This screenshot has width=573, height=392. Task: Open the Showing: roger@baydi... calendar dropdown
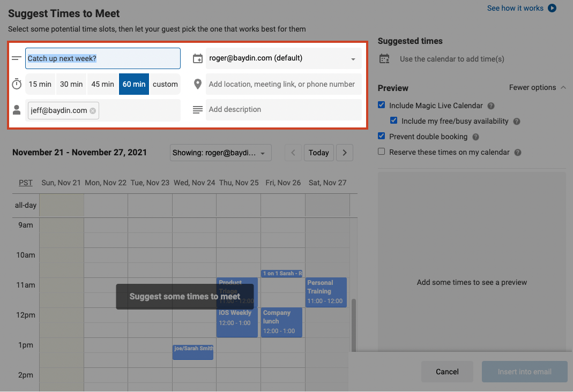tap(221, 153)
